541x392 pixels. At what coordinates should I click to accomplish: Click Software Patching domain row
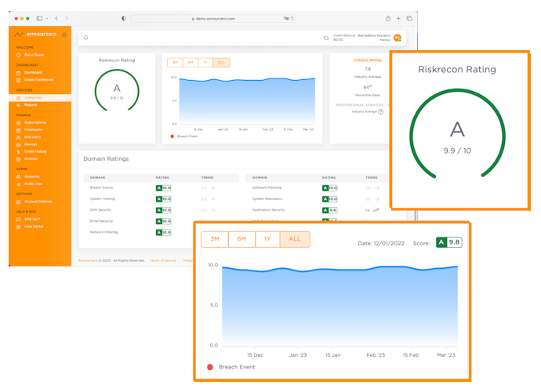(x=317, y=188)
